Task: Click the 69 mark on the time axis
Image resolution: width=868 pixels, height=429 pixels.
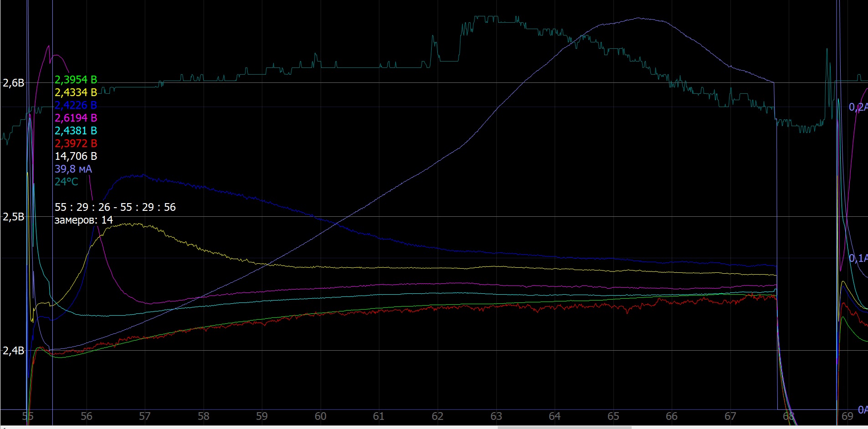Action: [x=847, y=416]
